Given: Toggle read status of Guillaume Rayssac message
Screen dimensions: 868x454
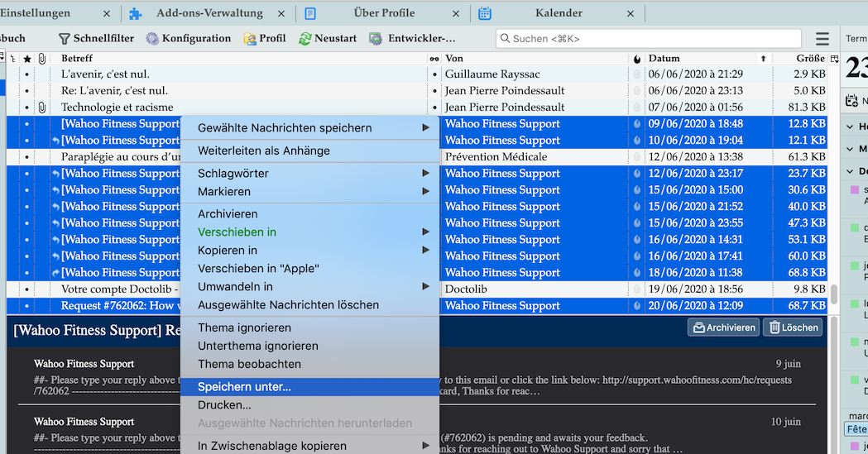Looking at the screenshot, I should click(434, 74).
